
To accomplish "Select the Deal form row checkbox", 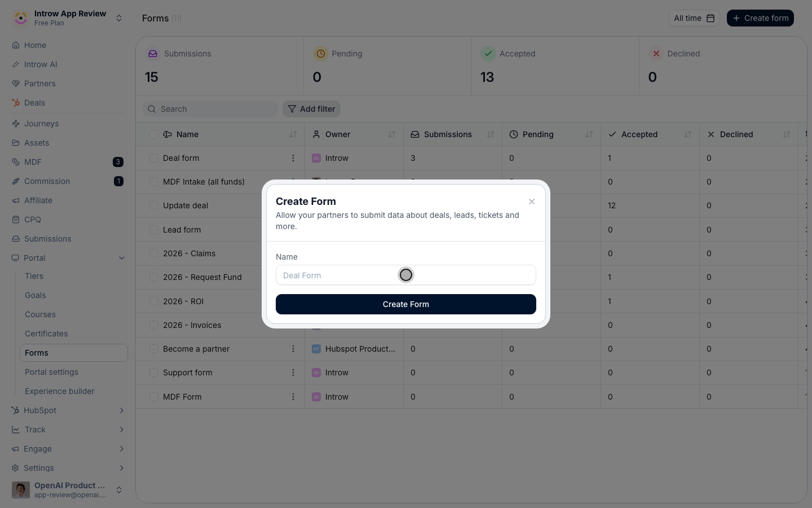I will [153, 158].
